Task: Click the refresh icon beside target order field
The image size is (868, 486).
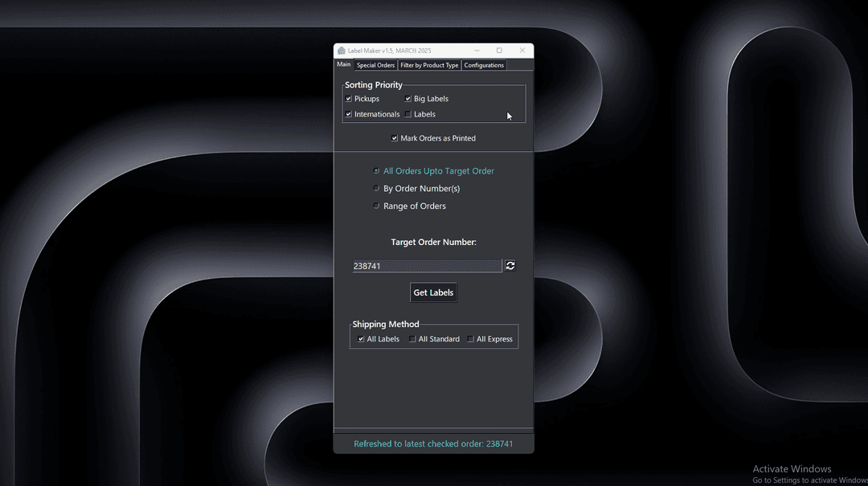Action: point(510,266)
